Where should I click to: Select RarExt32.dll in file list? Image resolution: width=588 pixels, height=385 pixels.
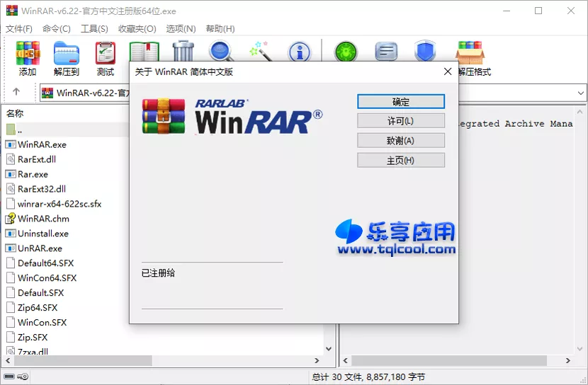42,189
